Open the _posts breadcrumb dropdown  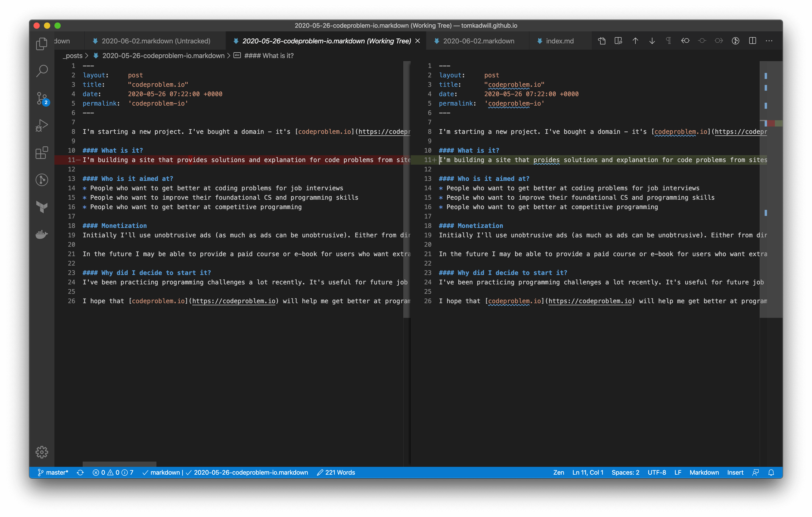(72, 56)
